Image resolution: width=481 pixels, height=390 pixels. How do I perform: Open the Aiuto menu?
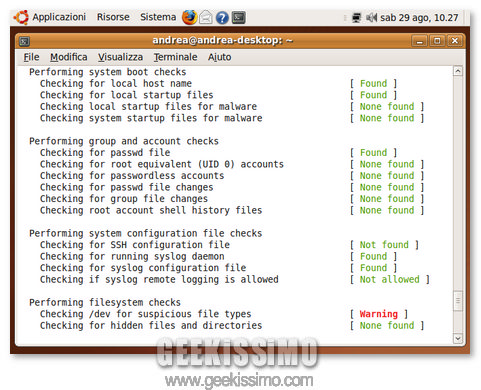[x=219, y=57]
